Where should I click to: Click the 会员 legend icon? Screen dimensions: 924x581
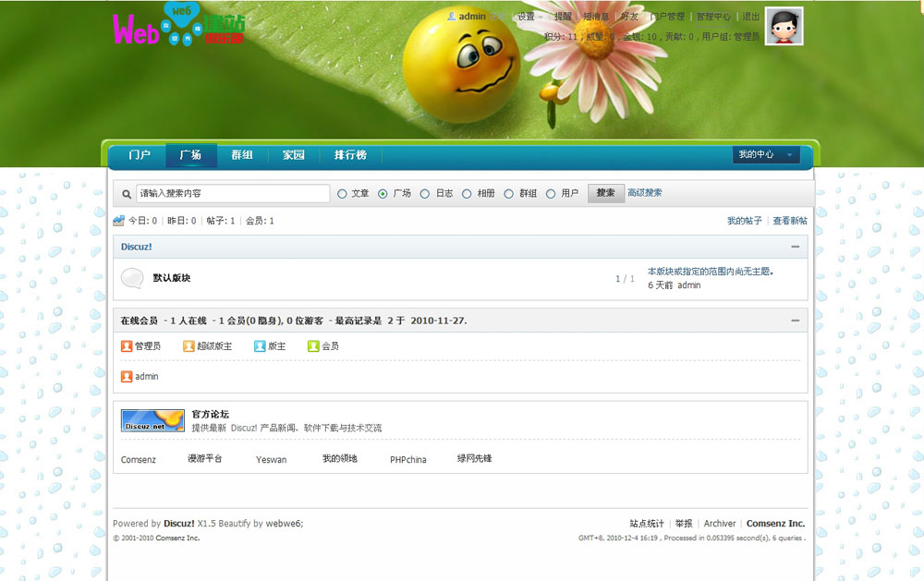pyautogui.click(x=313, y=345)
